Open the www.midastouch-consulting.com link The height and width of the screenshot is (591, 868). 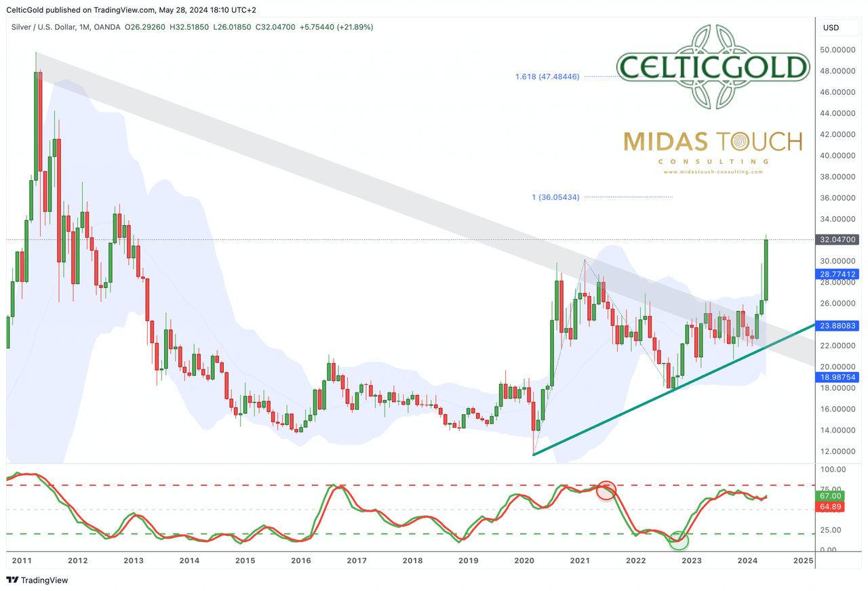pyautogui.click(x=713, y=172)
